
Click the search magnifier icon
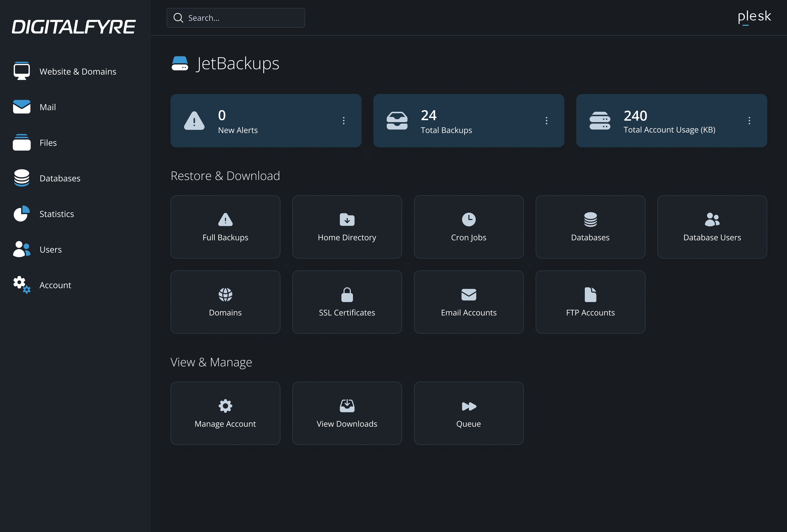178,18
